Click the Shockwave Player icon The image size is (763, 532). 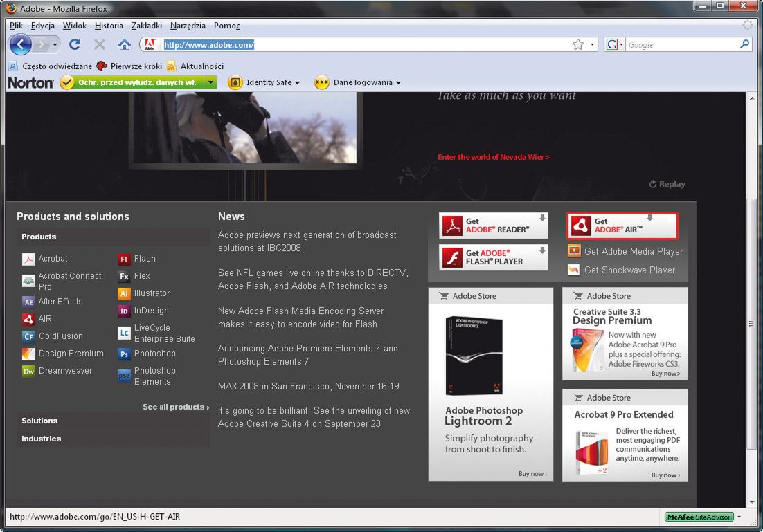tap(574, 270)
